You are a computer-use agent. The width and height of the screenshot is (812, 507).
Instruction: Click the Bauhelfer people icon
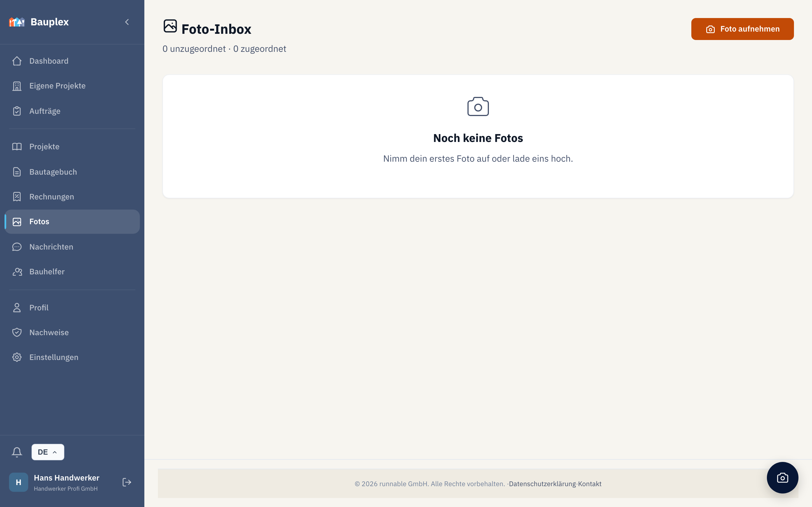click(17, 272)
